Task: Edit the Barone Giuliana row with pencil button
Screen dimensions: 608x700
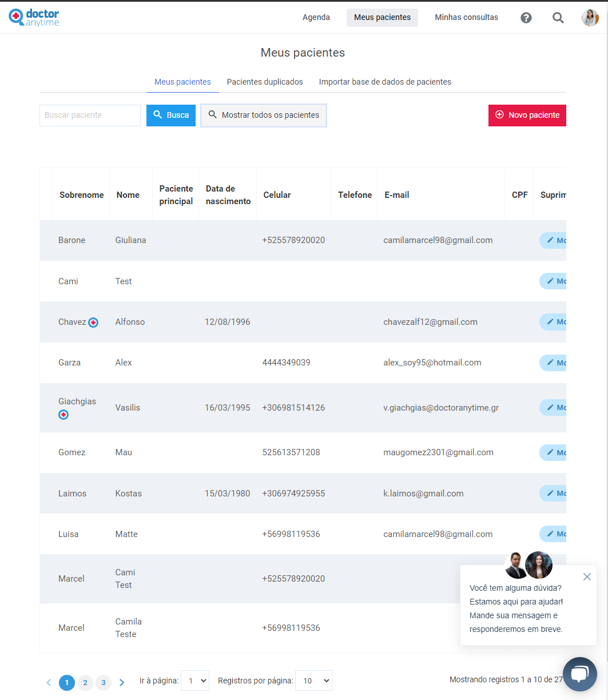Action: 553,240
